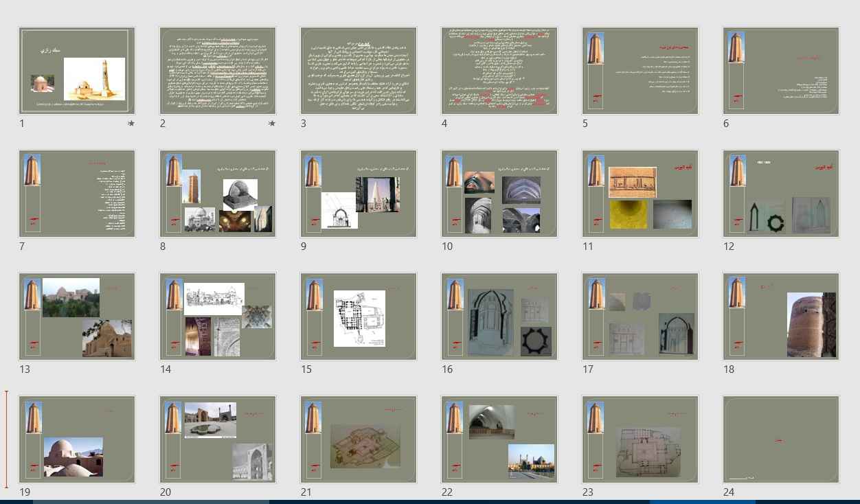Pick slide 11 with yellow dome image
860x504 pixels.
[x=640, y=194]
